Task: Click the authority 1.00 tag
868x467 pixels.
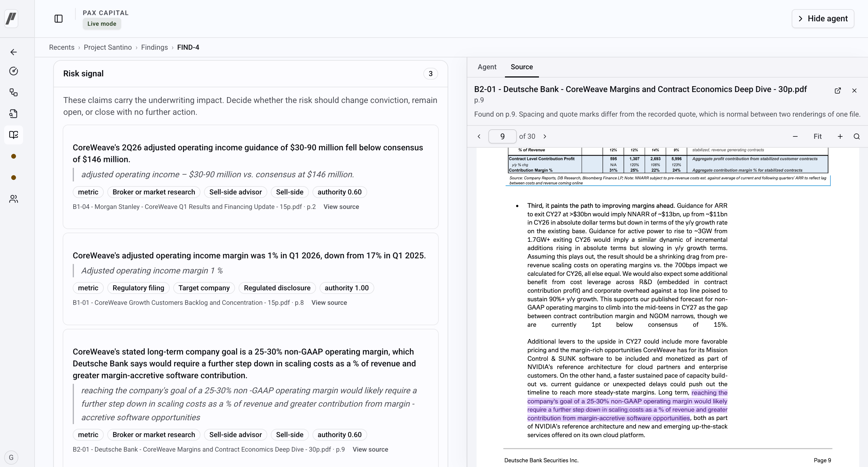Action: click(x=346, y=288)
